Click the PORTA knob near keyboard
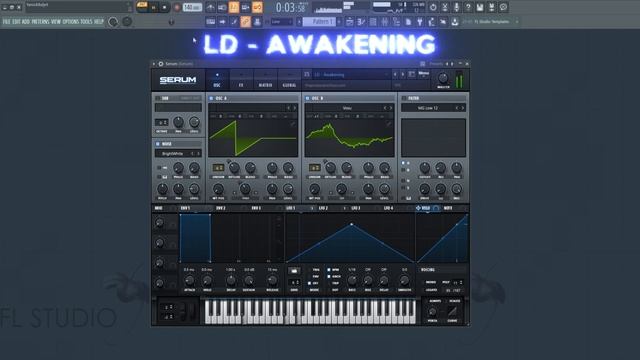This screenshot has height=360, width=640. click(x=432, y=312)
